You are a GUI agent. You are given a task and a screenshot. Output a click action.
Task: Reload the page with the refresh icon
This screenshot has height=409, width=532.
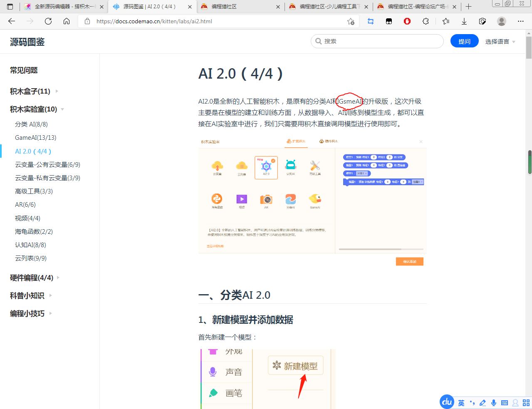pos(48,21)
